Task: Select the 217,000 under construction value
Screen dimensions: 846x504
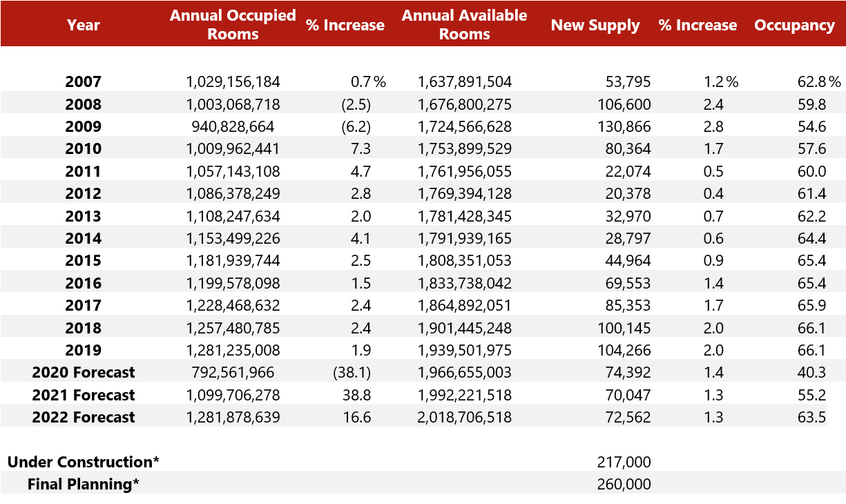Action: point(624,462)
